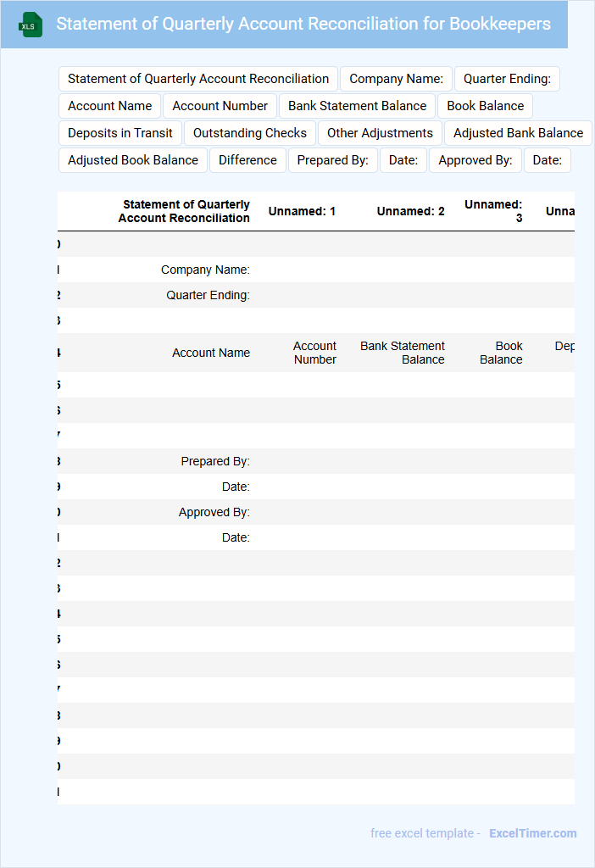595x868 pixels.
Task: Click the 'Difference' tag
Action: pyautogui.click(x=247, y=160)
